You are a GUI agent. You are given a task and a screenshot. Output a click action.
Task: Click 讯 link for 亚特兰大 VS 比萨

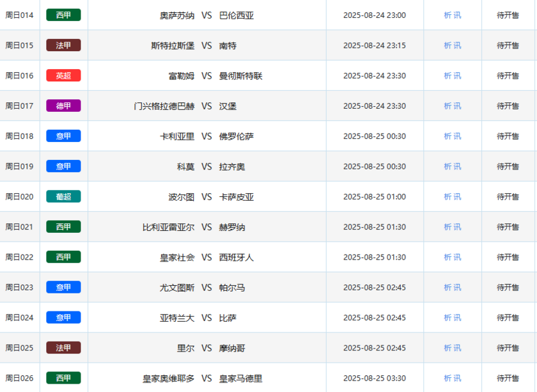click(457, 318)
